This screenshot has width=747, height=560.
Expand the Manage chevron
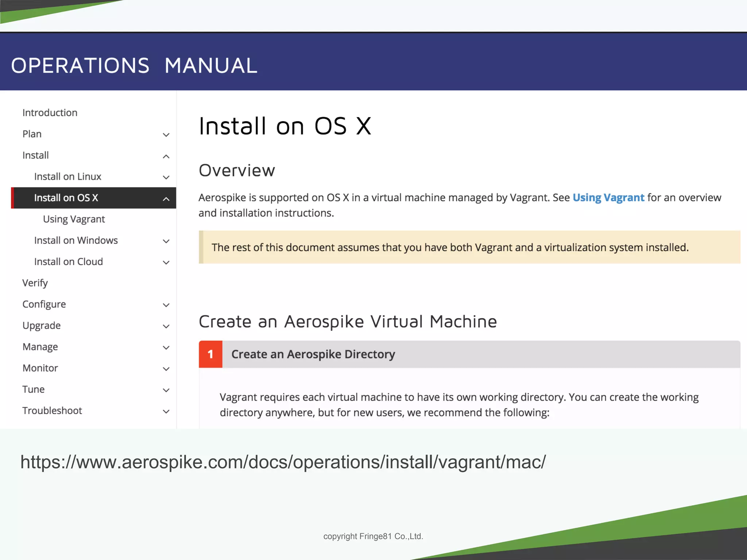[166, 348]
